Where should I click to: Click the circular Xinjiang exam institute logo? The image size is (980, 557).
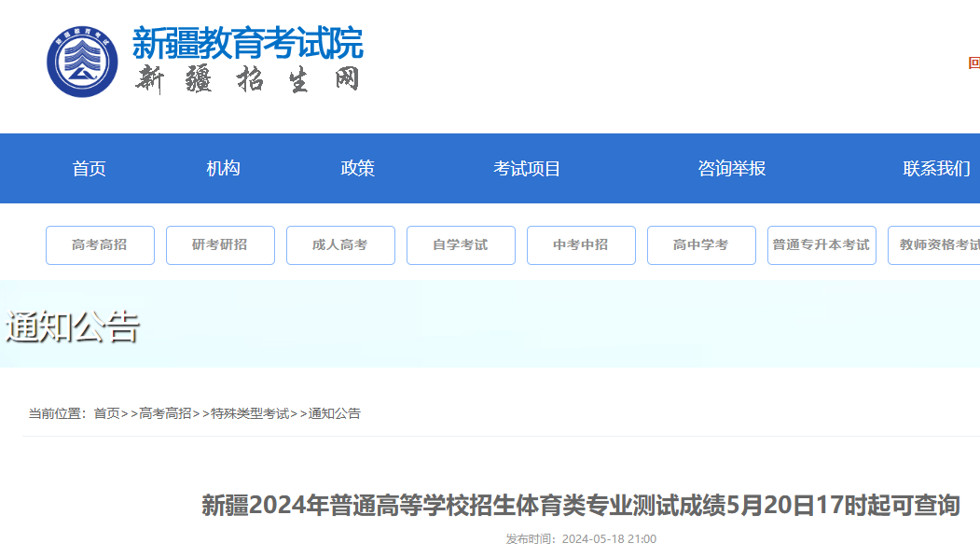[x=83, y=63]
